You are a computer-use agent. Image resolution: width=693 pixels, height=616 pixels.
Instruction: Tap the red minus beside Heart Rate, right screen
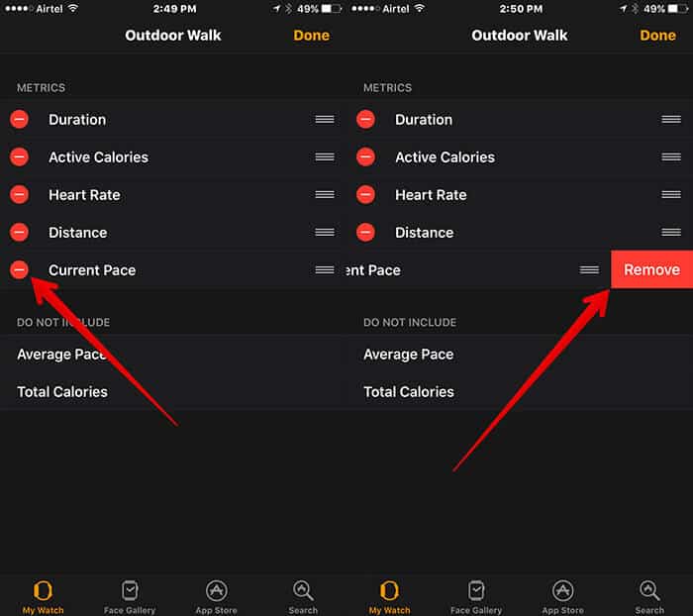point(366,194)
